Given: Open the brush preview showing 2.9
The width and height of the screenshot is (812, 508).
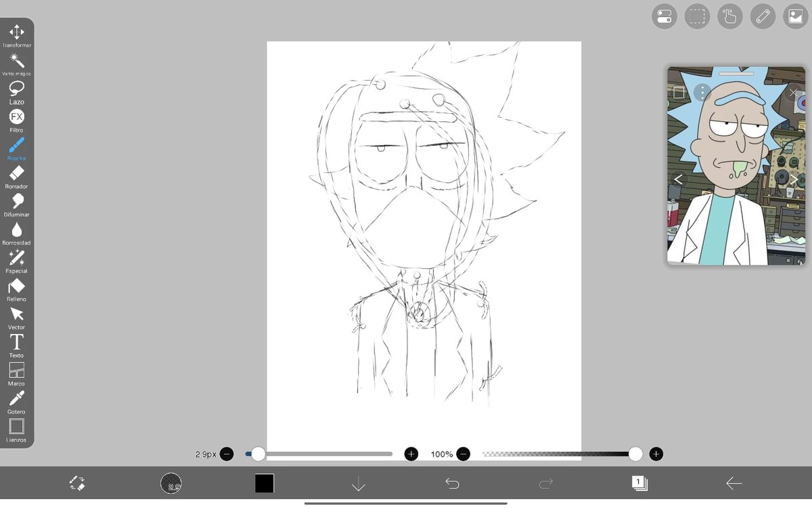Looking at the screenshot, I should (x=171, y=483).
